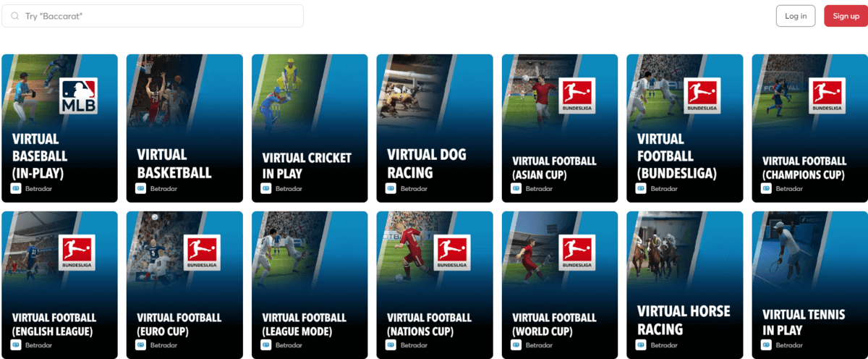Click the MLB logo on Virtual Baseball
The image size is (868, 359).
(78, 96)
